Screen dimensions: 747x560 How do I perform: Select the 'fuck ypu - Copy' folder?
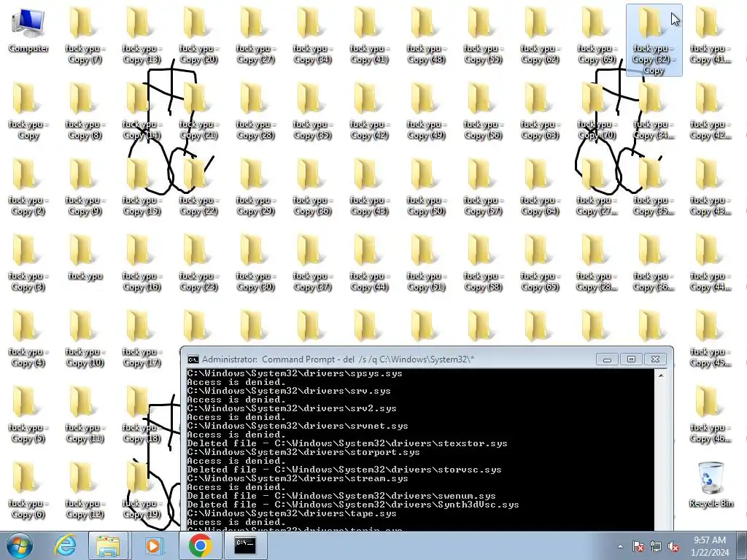[28, 112]
